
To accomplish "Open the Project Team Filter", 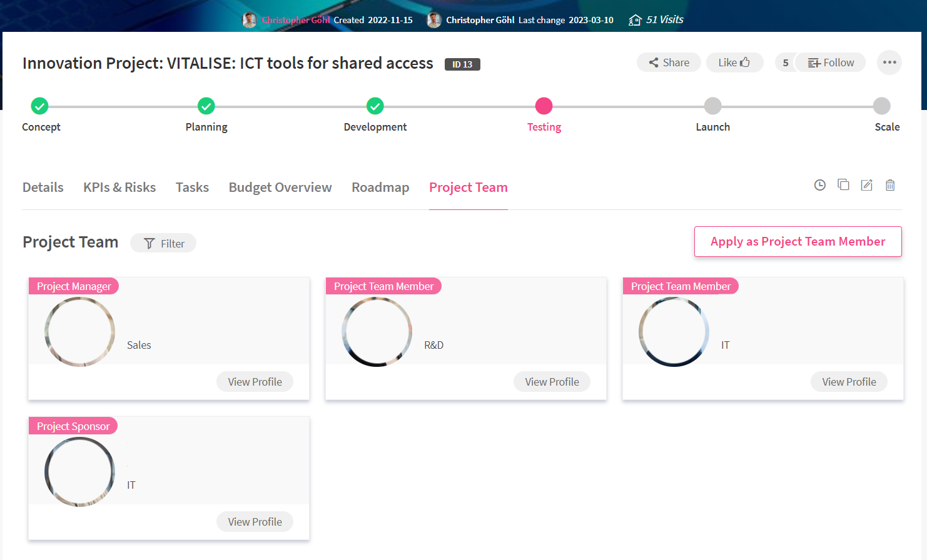I will (163, 243).
